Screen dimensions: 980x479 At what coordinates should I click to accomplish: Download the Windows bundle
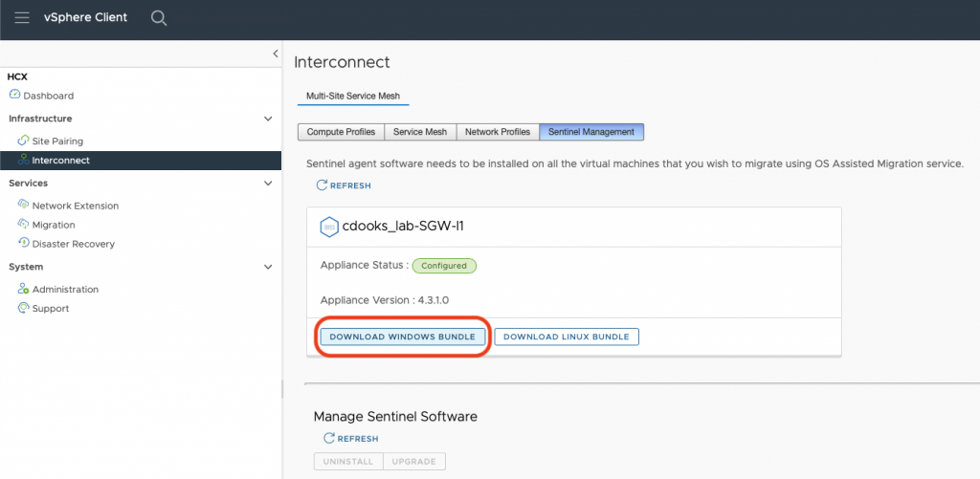tap(402, 337)
